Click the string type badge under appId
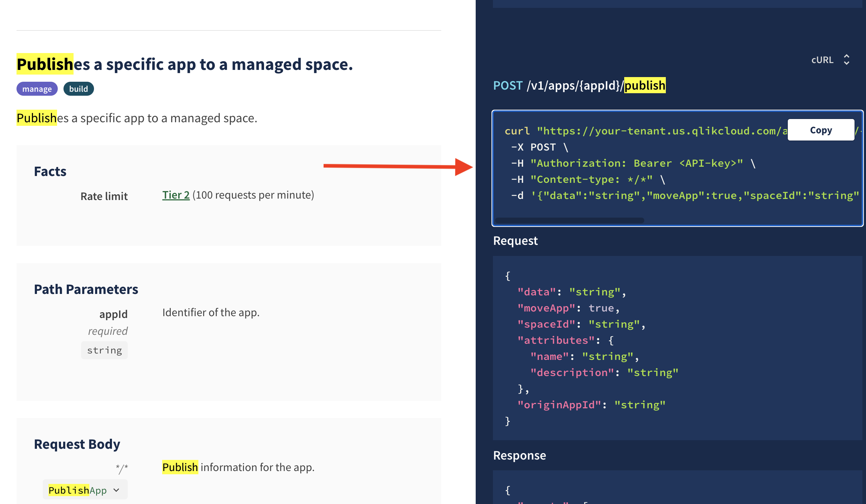The image size is (866, 504). pos(104,350)
